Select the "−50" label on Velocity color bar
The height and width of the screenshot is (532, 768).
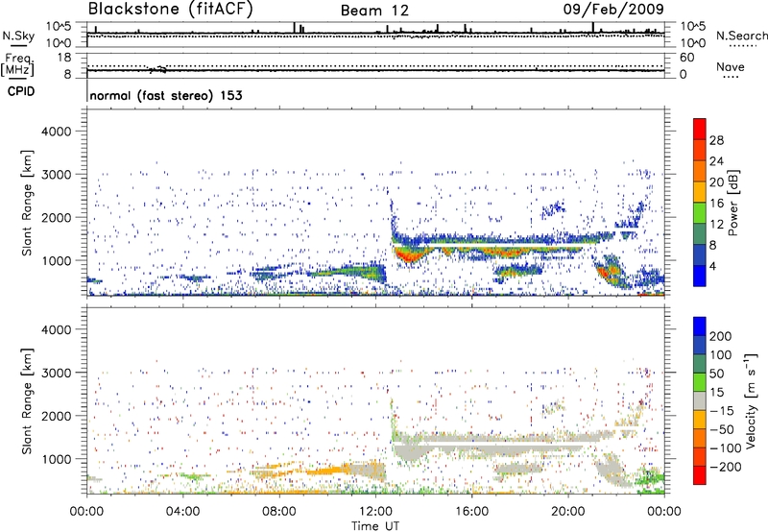tap(722, 429)
